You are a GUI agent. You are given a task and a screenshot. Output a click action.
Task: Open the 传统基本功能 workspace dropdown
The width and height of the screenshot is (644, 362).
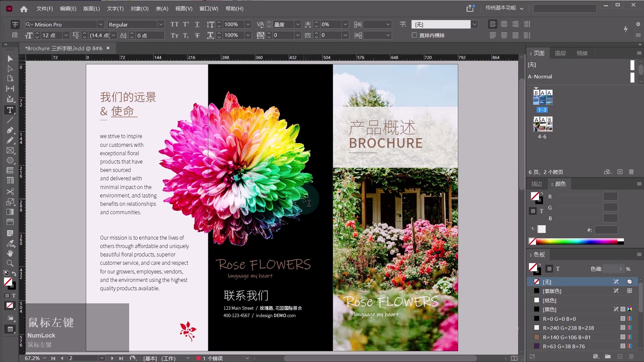click(x=504, y=8)
